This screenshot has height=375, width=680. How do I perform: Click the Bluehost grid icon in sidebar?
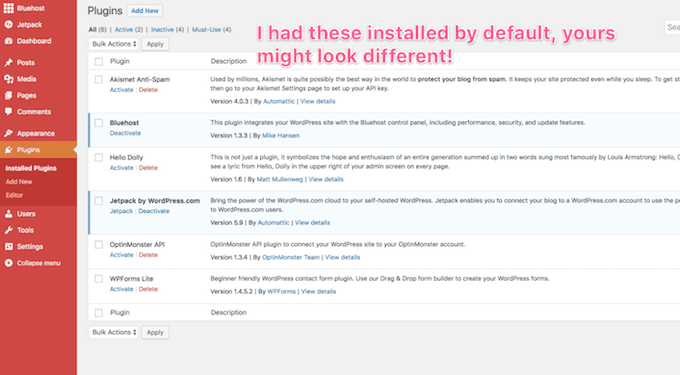pyautogui.click(x=8, y=8)
